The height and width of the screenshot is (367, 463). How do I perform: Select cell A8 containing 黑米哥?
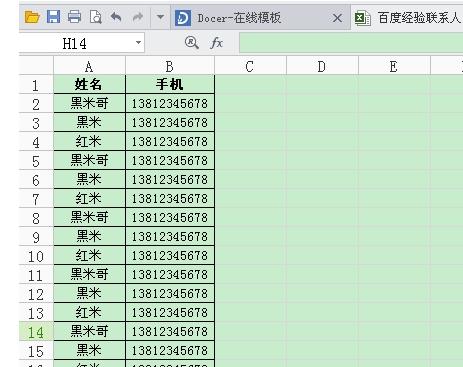[x=89, y=217]
